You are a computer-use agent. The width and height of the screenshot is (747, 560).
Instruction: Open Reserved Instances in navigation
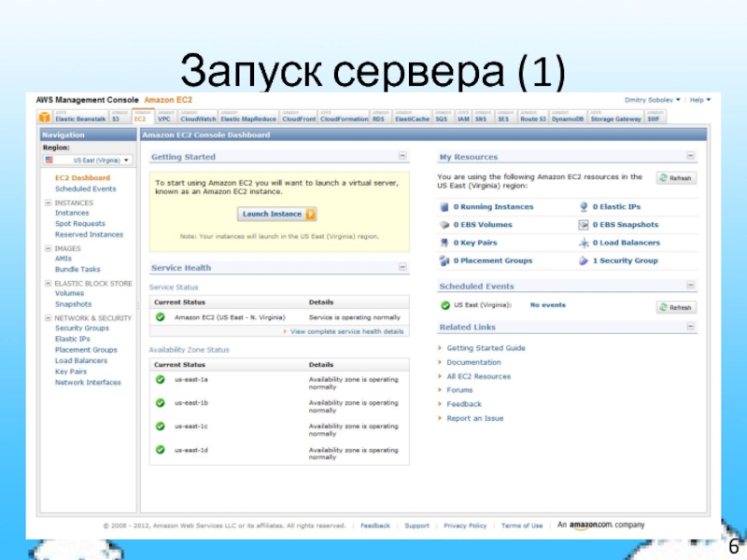pos(89,234)
